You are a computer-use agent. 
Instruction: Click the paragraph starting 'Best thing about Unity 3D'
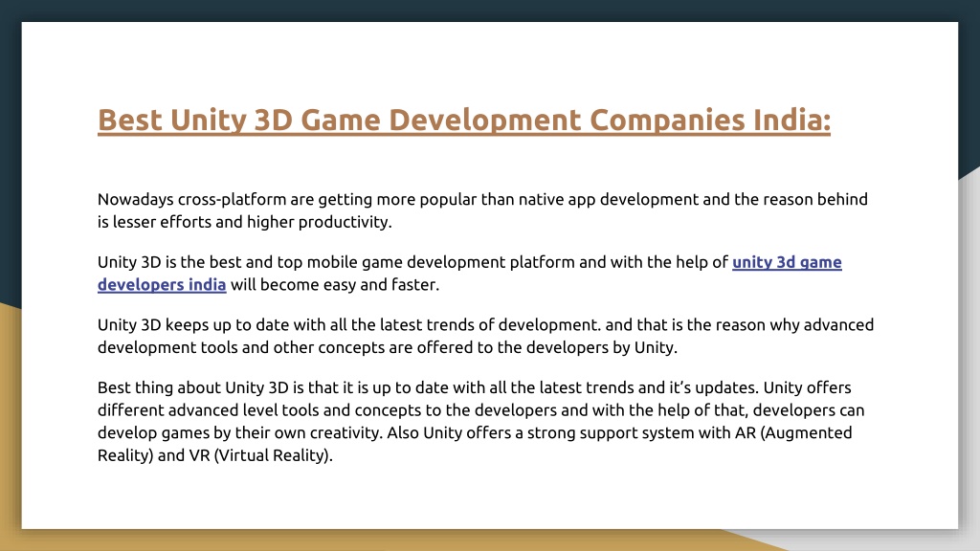point(480,421)
